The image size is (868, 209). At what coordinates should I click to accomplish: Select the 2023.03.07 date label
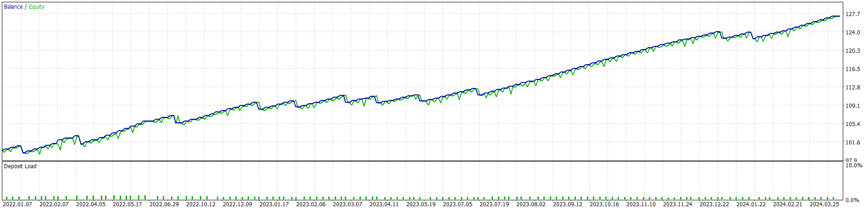coord(348,204)
